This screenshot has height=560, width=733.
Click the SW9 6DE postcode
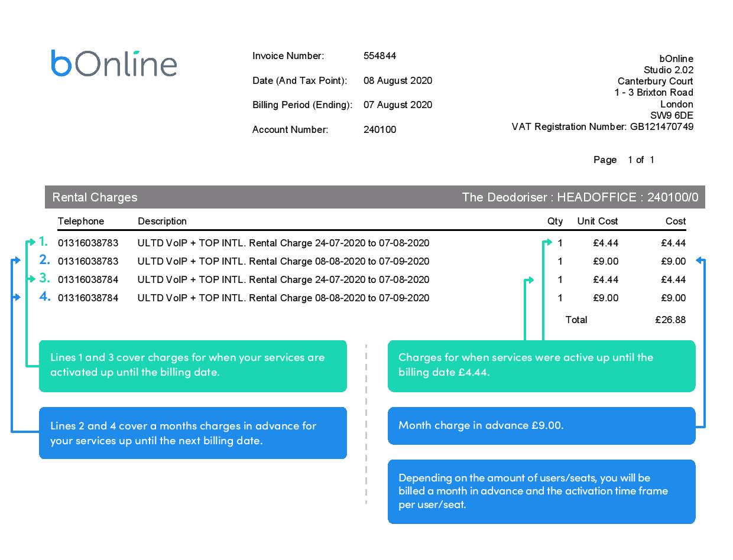click(672, 116)
